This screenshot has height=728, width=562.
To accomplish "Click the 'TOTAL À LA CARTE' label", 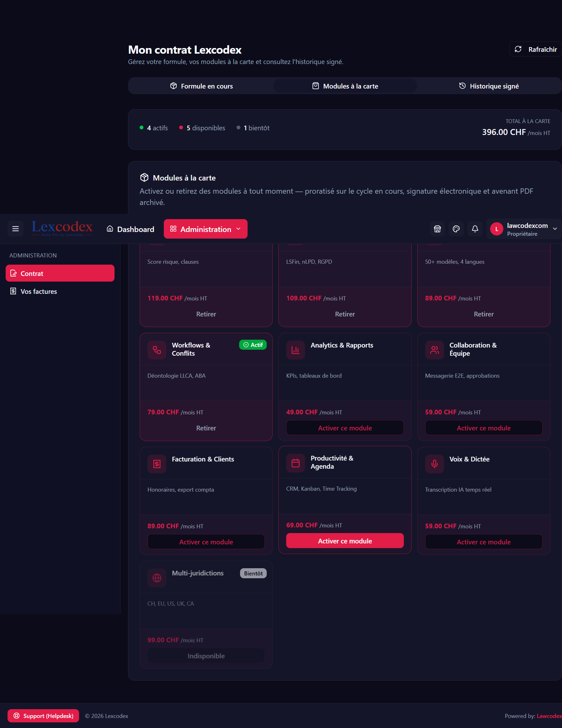I will coord(528,121).
